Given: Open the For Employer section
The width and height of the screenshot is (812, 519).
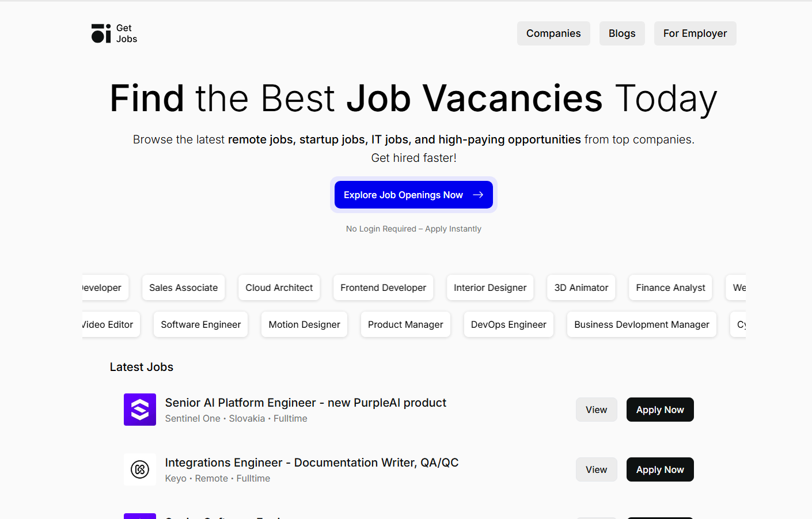Looking at the screenshot, I should (695, 33).
